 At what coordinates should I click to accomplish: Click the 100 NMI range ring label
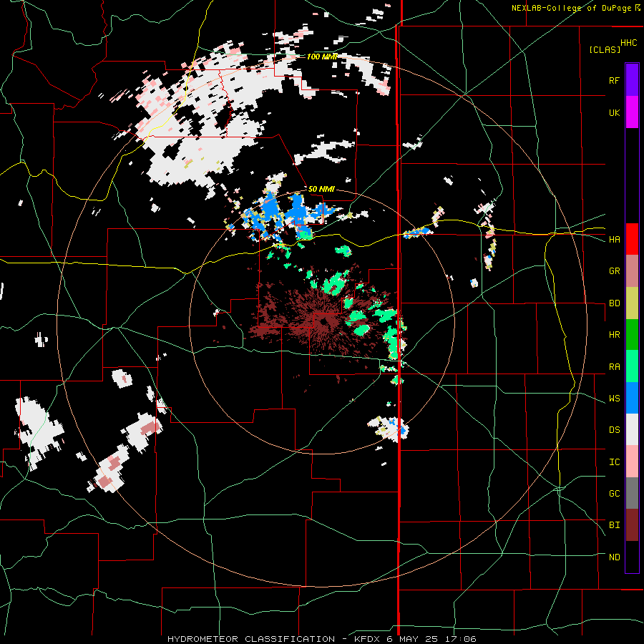coord(321,57)
